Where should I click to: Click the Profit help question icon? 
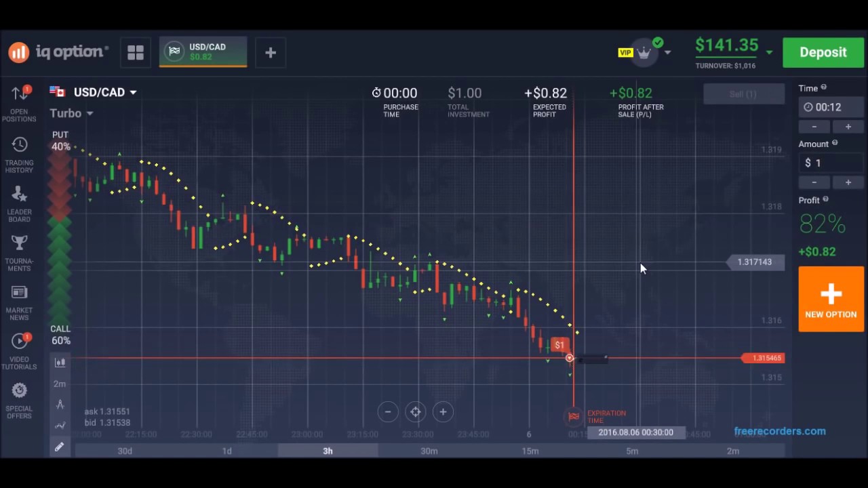826,199
